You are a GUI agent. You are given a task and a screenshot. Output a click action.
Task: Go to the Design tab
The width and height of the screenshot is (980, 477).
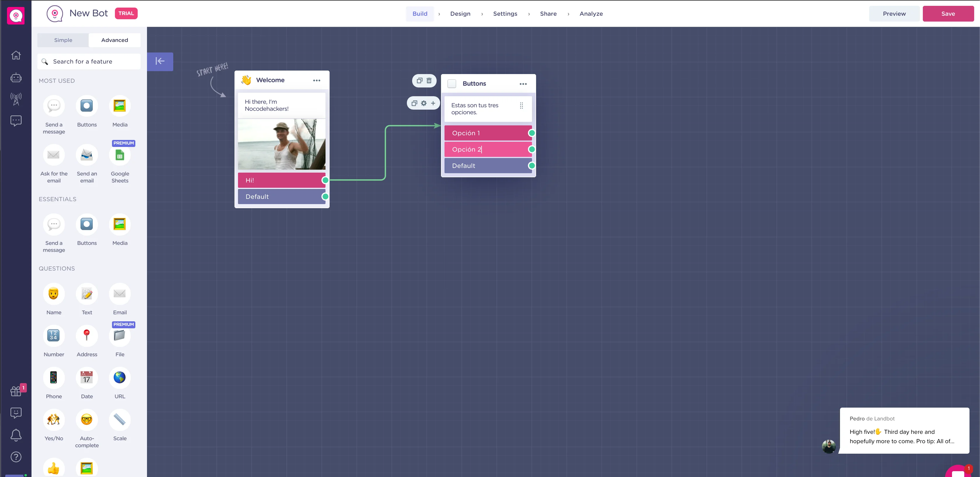tap(460, 14)
